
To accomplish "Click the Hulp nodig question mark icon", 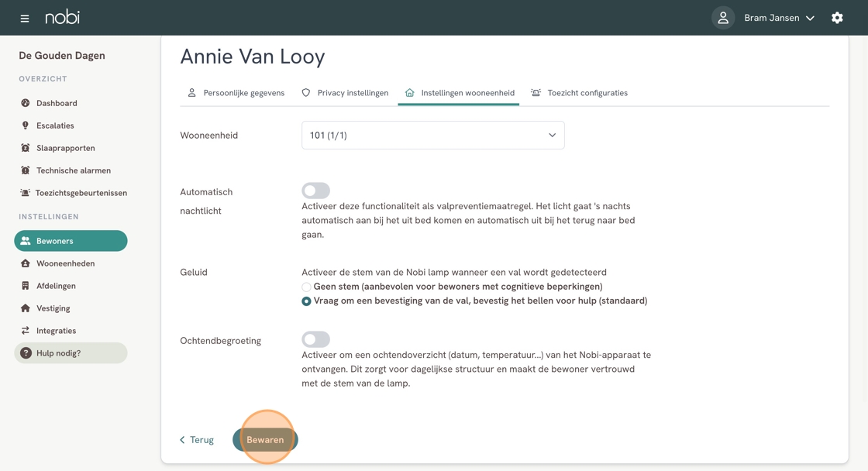I will click(26, 353).
